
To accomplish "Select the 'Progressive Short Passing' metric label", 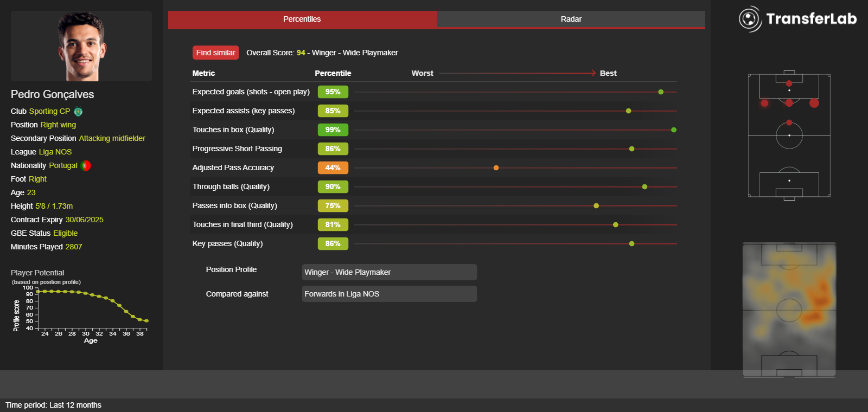I will pos(237,149).
